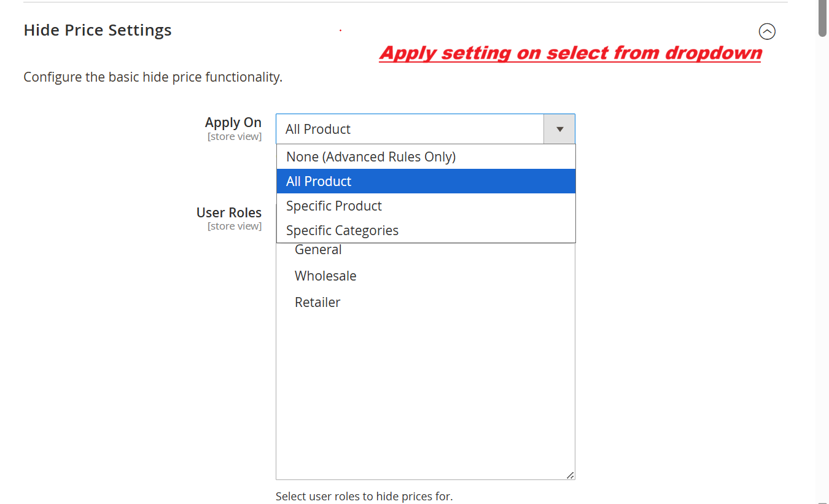829x504 pixels.
Task: Select the highlighted All Product option
Action: [319, 182]
